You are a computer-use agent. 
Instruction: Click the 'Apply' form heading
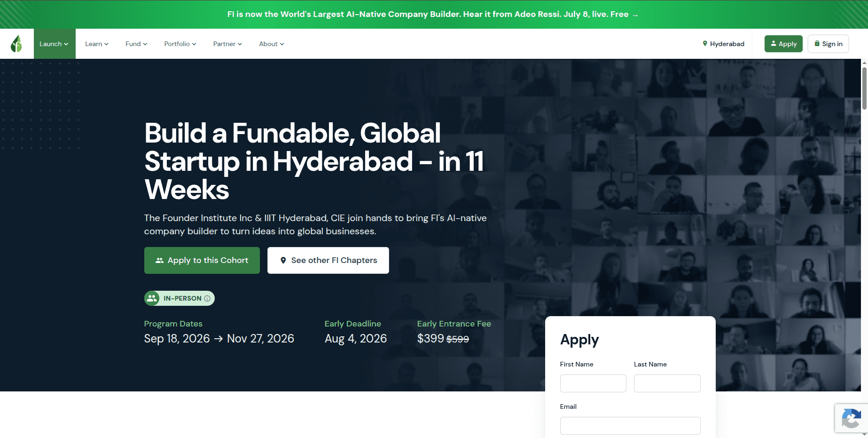(x=579, y=340)
